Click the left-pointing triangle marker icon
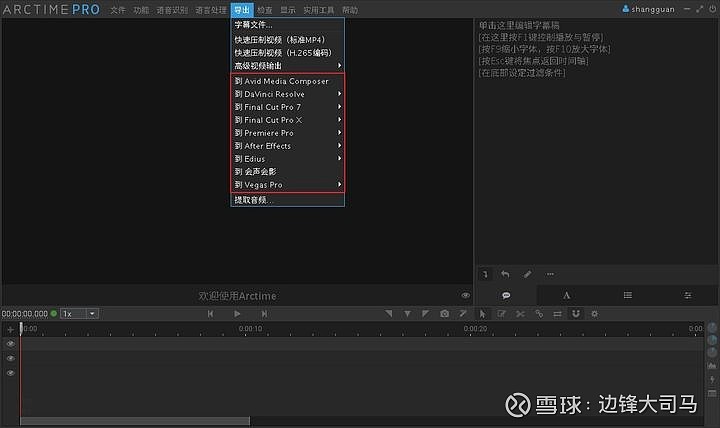 388,314
